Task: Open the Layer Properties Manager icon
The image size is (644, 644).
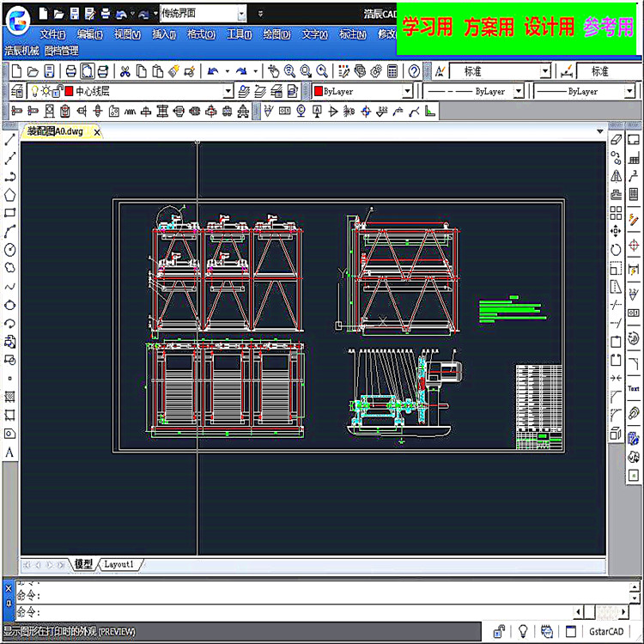Action: click(x=17, y=91)
